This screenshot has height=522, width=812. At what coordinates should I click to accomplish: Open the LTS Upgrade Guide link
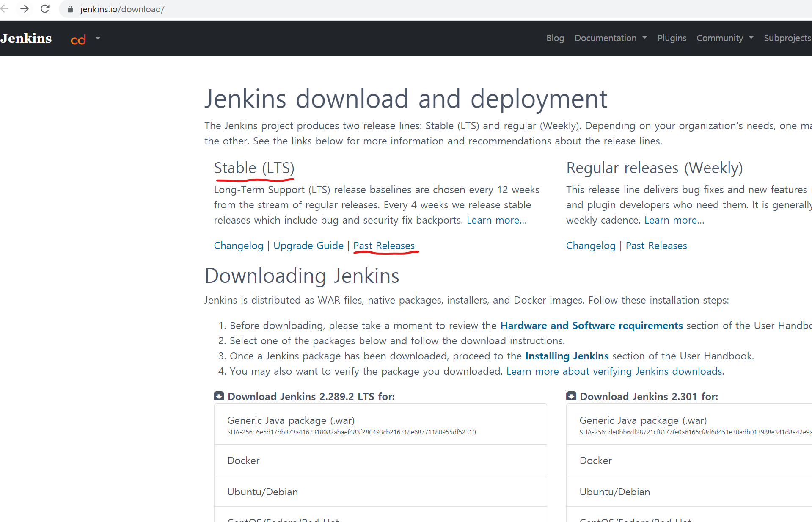pyautogui.click(x=308, y=246)
